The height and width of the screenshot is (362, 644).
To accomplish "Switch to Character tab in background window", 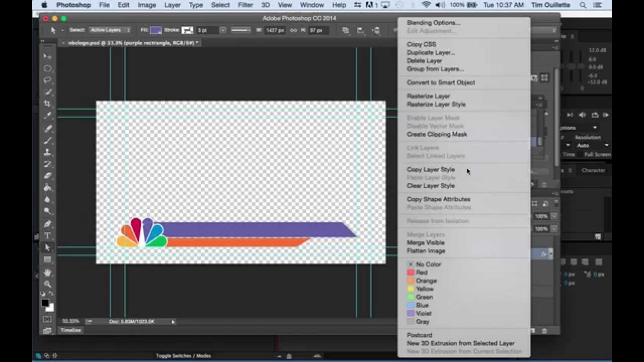I will (593, 170).
